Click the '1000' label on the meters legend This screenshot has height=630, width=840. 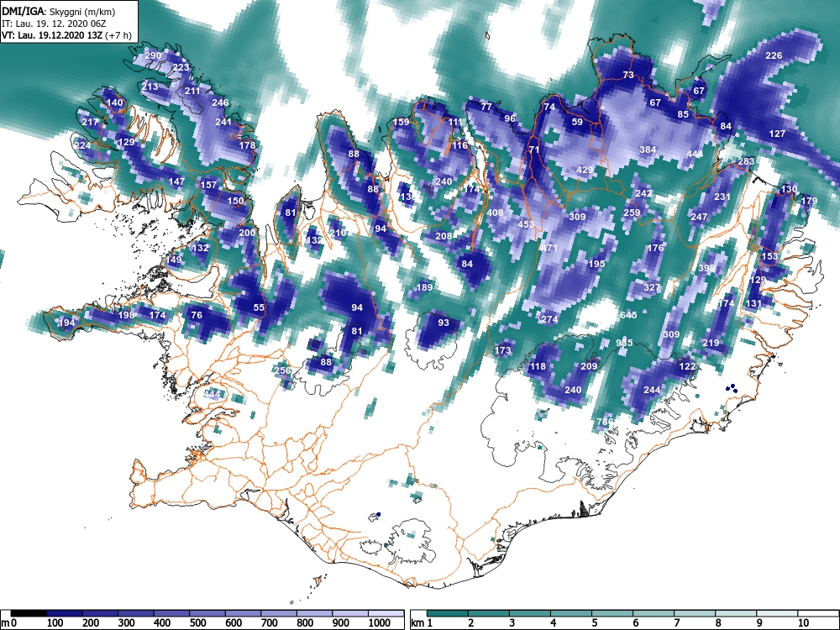click(380, 622)
